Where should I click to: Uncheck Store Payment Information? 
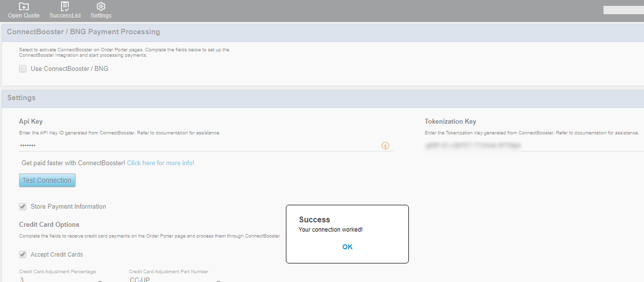click(23, 207)
